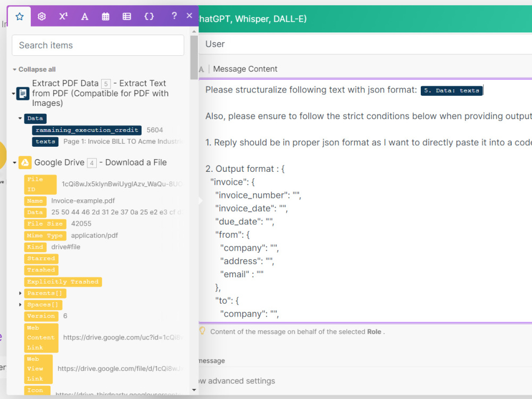Insert Google Drive Data variable pill
The width and height of the screenshot is (532, 399).
point(35,212)
